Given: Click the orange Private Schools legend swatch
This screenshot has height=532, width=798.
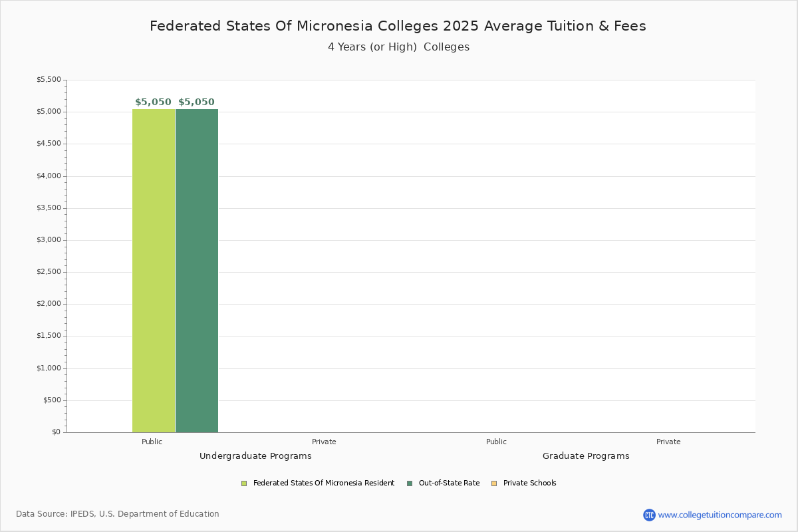Looking at the screenshot, I should [x=494, y=483].
